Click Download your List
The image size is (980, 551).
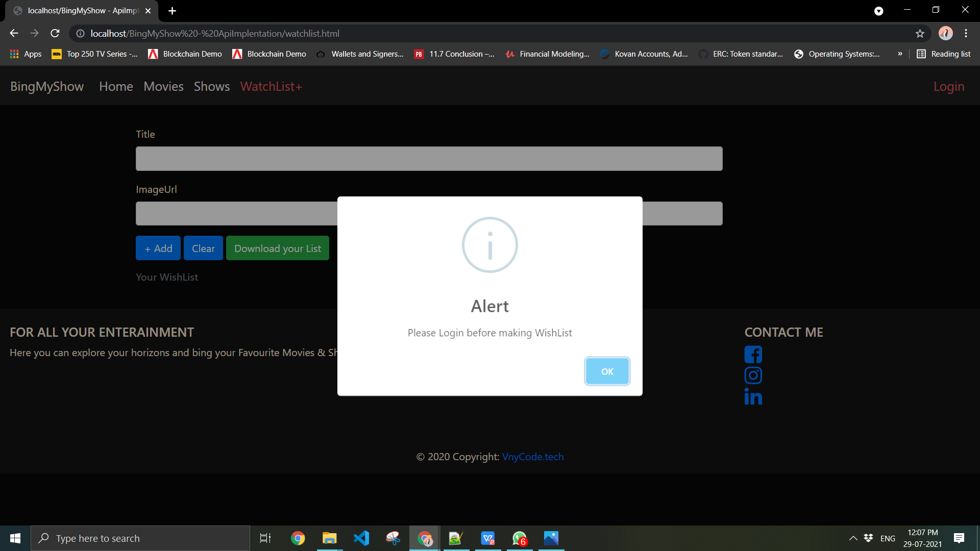point(277,248)
